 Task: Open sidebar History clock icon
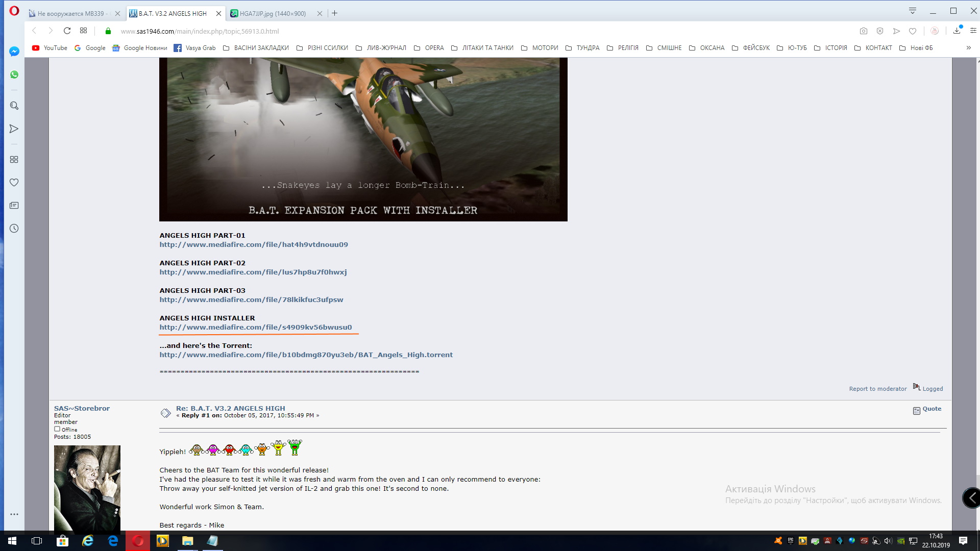click(14, 229)
